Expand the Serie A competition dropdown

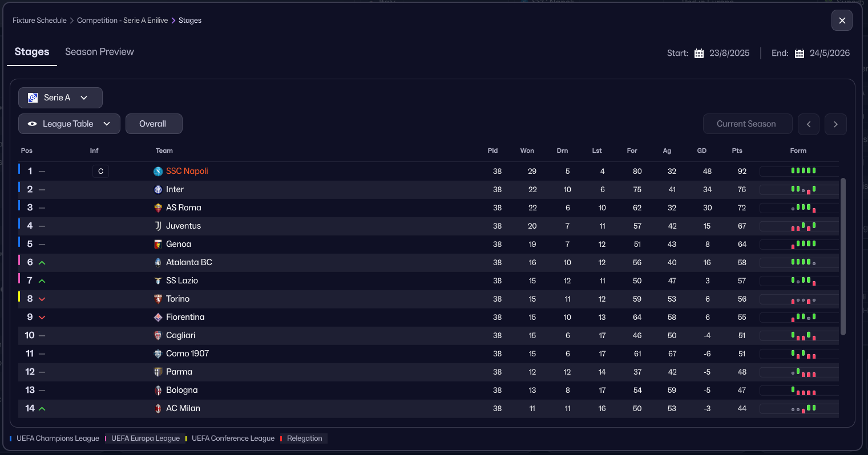point(60,97)
